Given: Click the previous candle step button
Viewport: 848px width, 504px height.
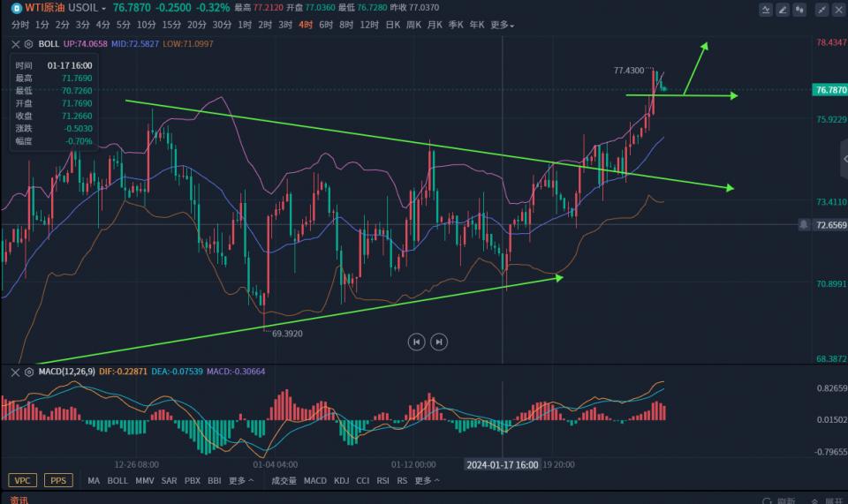Looking at the screenshot, I should click(x=416, y=342).
